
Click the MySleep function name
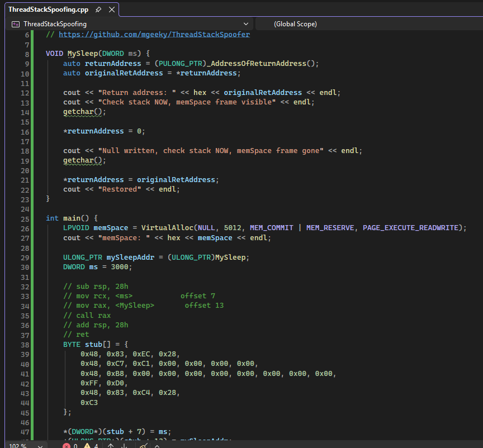[83, 54]
